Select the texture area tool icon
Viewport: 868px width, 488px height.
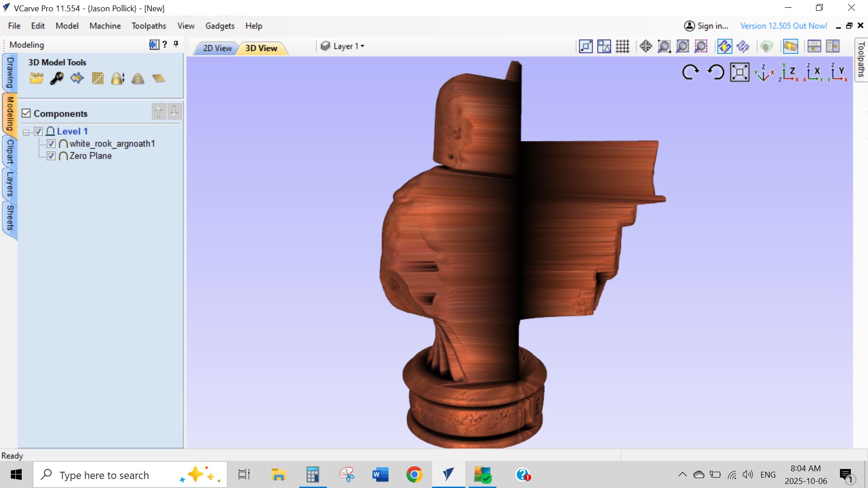98,79
